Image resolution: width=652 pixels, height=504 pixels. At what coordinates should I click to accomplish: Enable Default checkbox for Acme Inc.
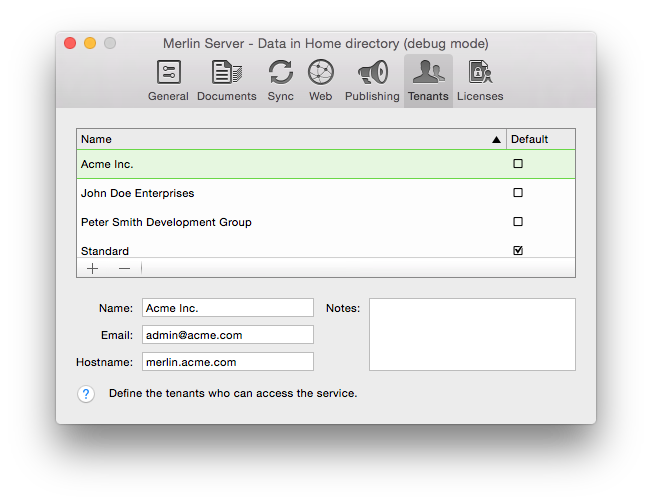pyautogui.click(x=518, y=164)
